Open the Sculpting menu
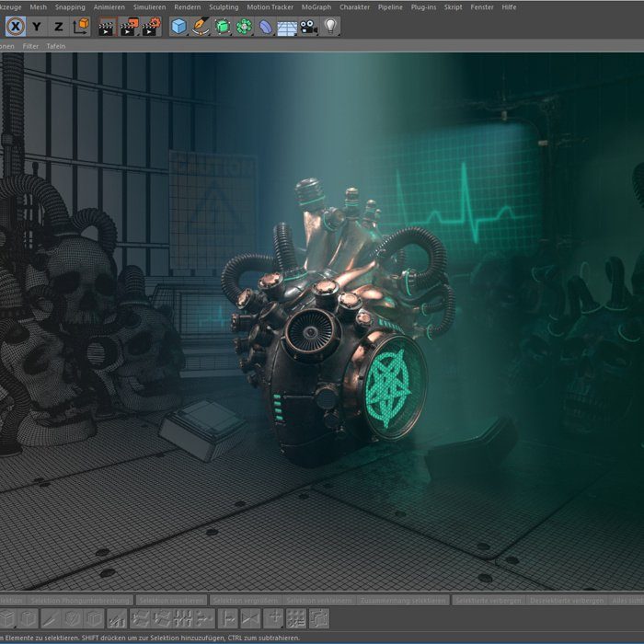This screenshot has width=644, height=644. point(224,6)
